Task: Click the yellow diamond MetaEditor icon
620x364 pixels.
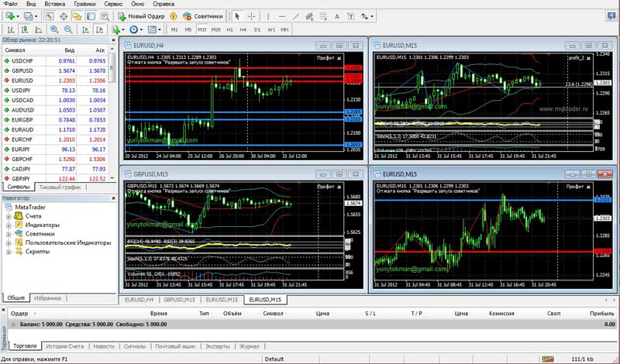Action: pyautogui.click(x=173, y=16)
